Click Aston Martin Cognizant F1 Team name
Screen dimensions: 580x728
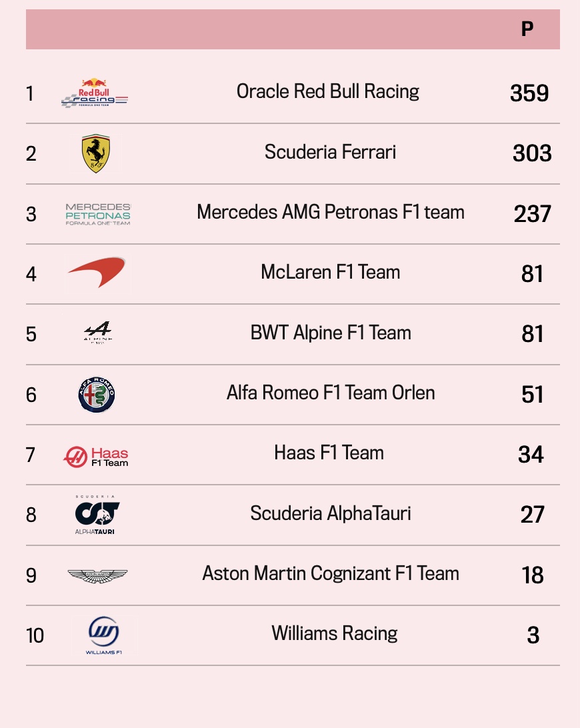(x=331, y=573)
